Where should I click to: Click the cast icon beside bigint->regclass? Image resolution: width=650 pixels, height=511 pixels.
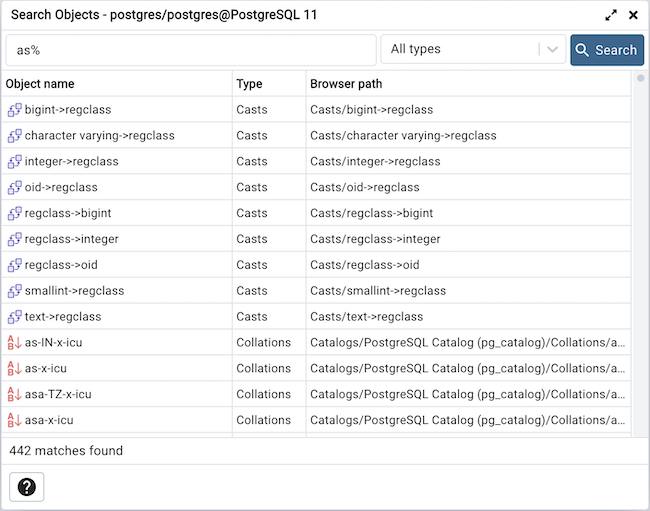click(14, 110)
